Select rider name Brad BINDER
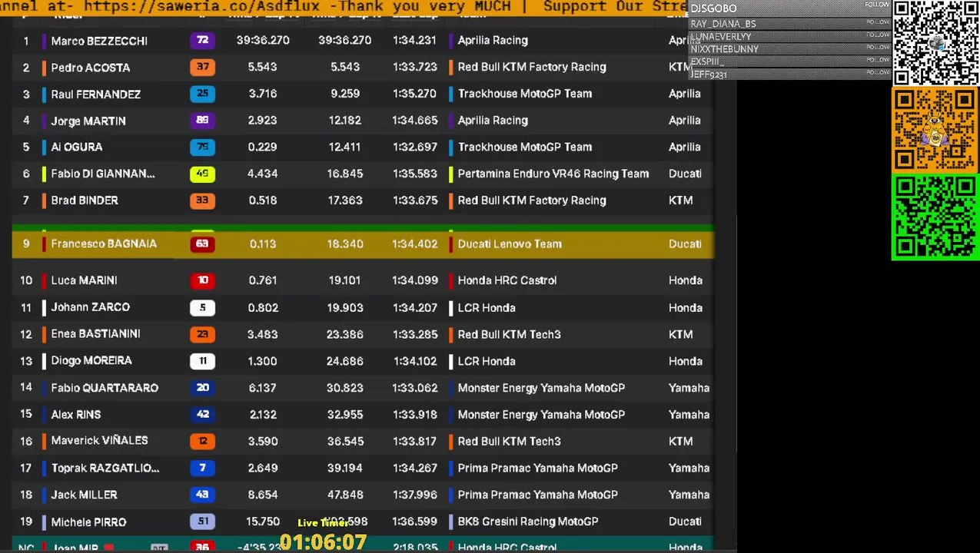980x553 pixels. click(85, 200)
